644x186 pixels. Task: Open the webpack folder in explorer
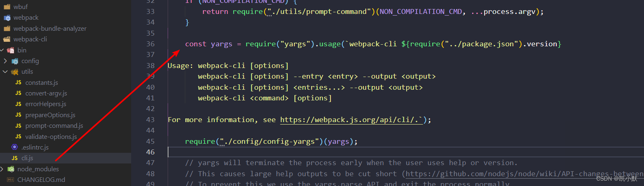[x=26, y=18]
